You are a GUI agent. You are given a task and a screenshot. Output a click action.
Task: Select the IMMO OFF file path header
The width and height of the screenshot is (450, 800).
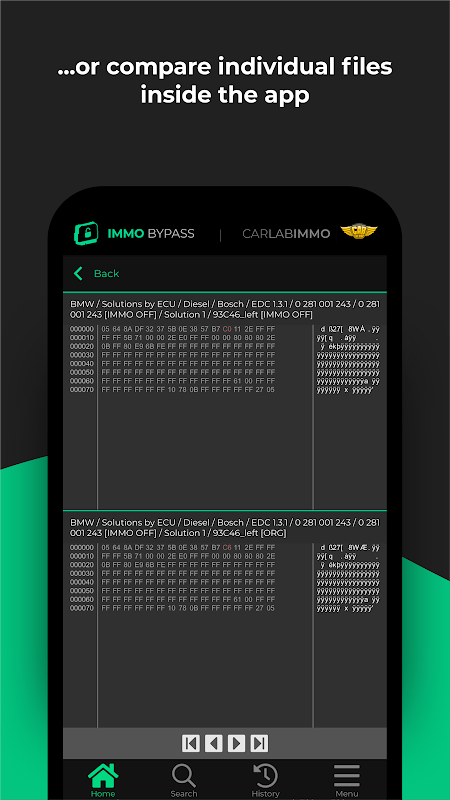pos(225,309)
